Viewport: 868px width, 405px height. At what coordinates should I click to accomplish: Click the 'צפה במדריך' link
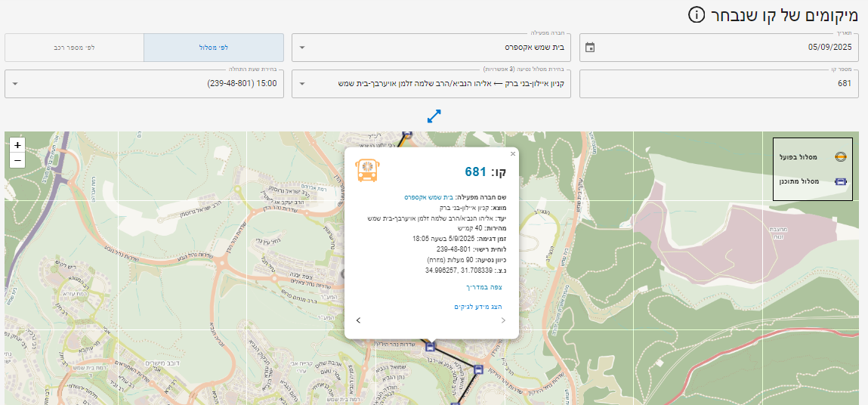484,287
